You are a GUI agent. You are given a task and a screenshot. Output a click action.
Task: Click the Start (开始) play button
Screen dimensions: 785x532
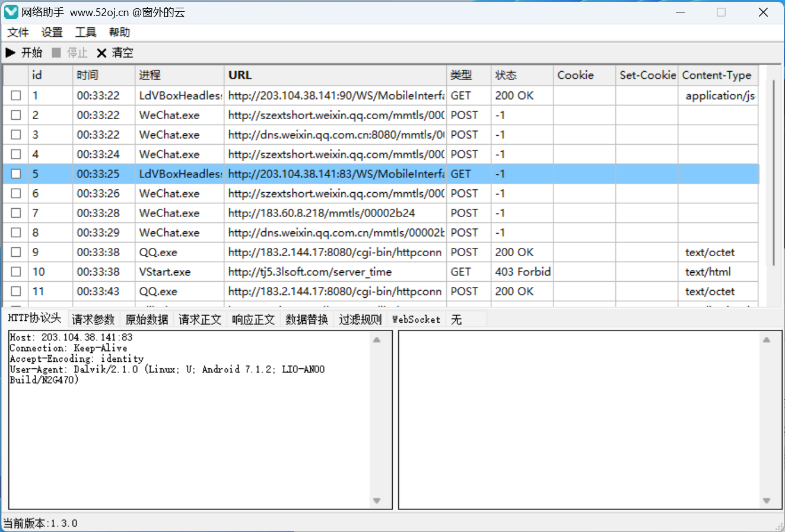pyautogui.click(x=24, y=53)
